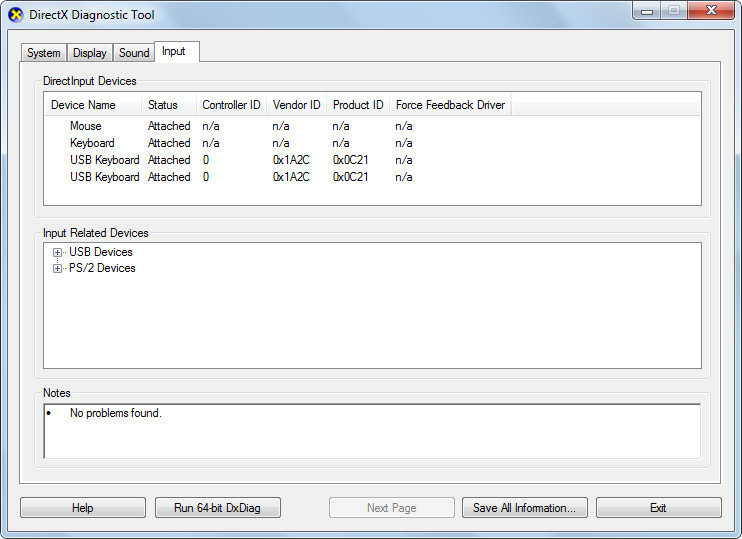Click the Controller ID column header

pos(231,105)
